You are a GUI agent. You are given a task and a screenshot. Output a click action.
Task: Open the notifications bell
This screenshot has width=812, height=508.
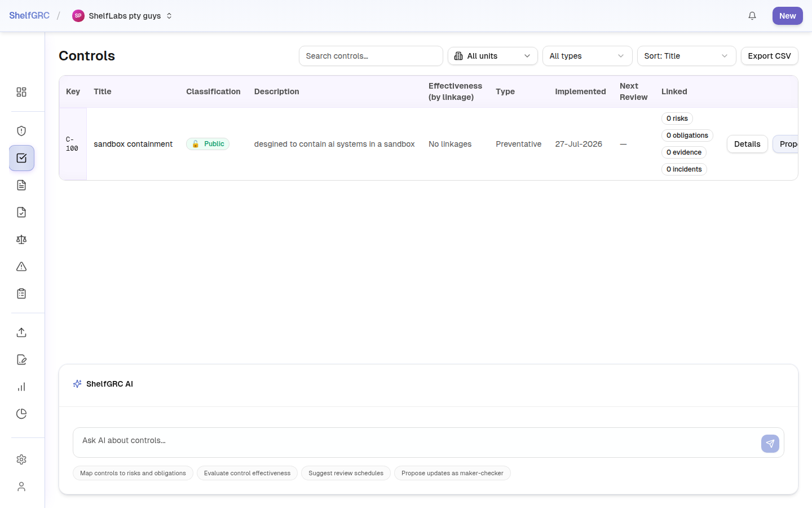pos(752,16)
